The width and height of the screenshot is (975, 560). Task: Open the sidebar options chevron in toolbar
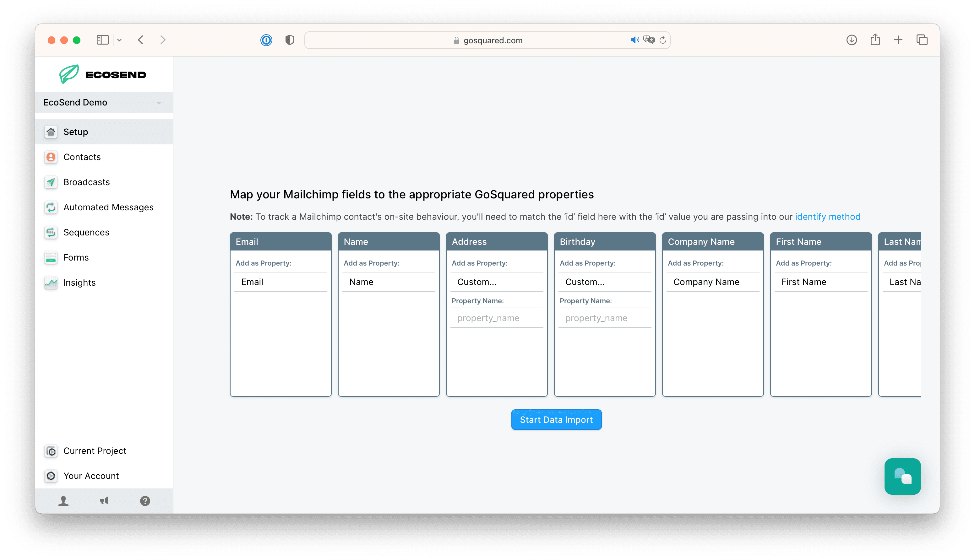click(x=119, y=40)
